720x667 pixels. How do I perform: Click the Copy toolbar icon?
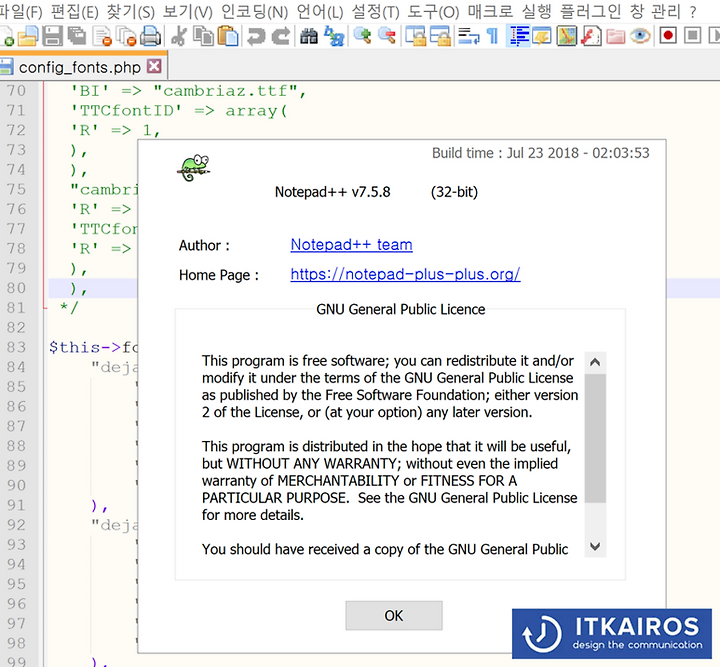click(x=203, y=36)
